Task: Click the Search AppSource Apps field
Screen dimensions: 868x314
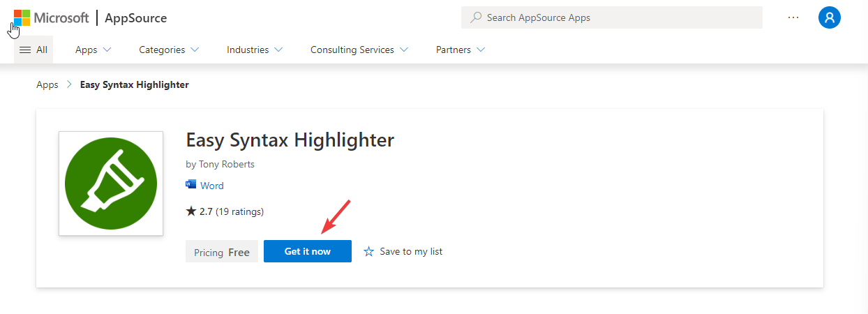Action: tap(612, 17)
